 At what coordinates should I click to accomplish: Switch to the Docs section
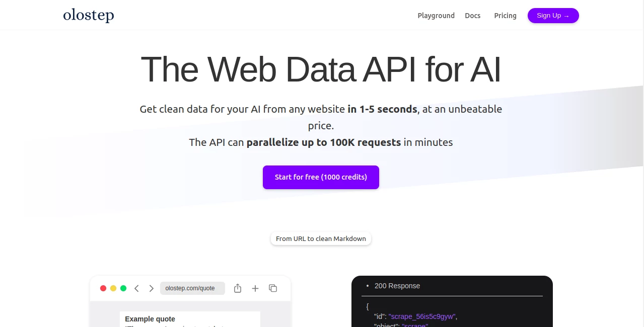tap(472, 16)
